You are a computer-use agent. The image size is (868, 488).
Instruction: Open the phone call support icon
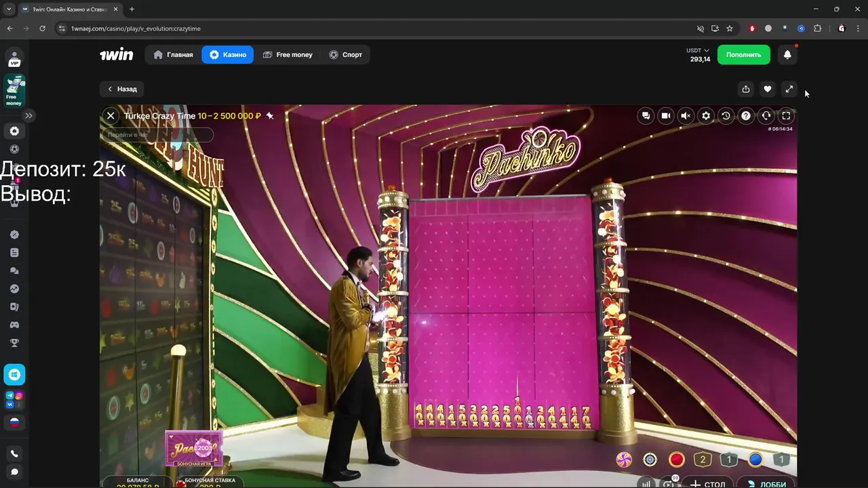14,453
